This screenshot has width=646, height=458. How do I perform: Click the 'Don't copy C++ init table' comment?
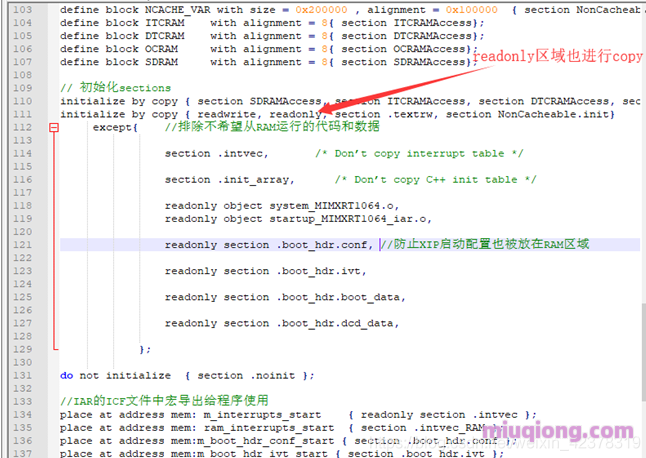click(x=435, y=180)
